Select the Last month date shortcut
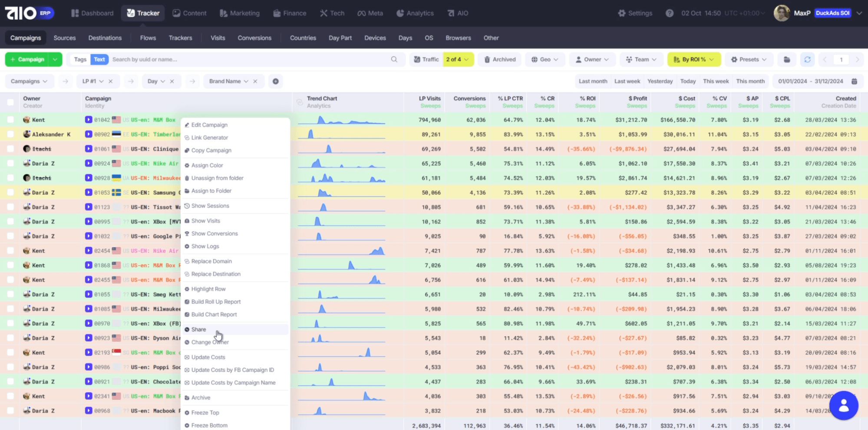 coord(593,81)
